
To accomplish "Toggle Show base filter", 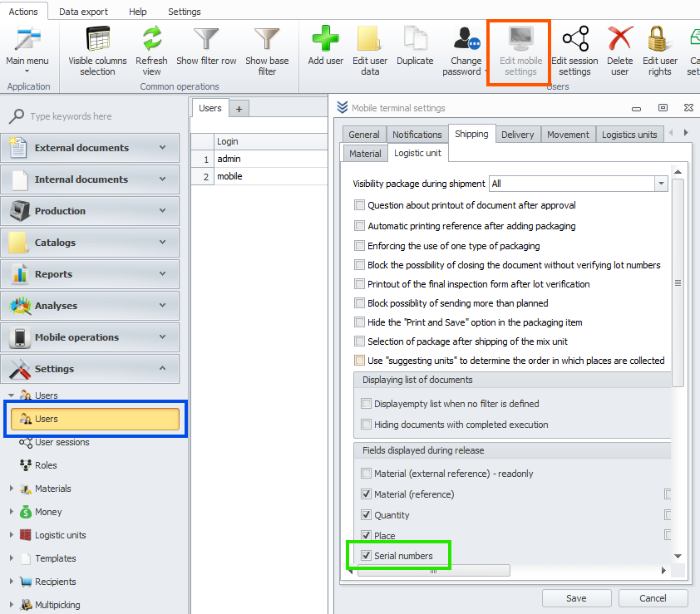I will point(267,50).
